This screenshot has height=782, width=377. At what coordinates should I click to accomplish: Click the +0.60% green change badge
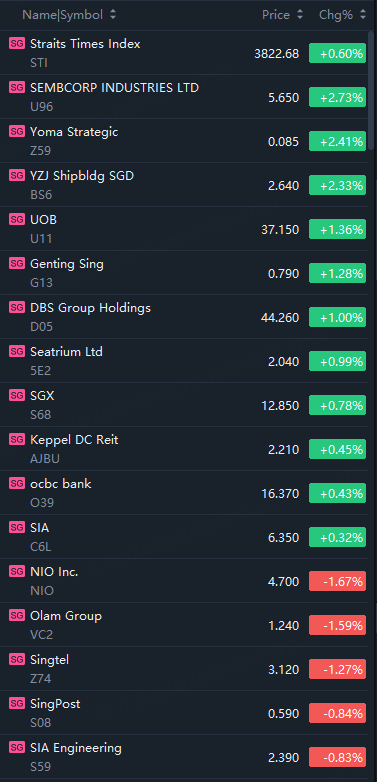coord(338,53)
